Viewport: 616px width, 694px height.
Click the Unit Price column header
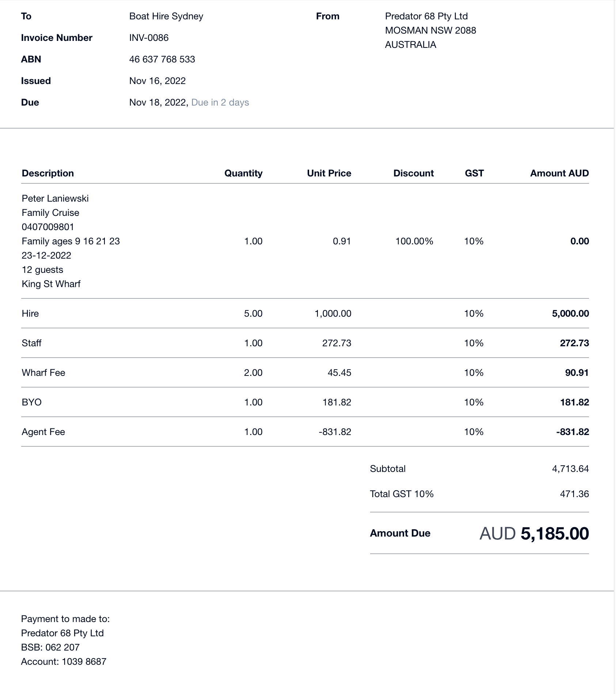329,173
